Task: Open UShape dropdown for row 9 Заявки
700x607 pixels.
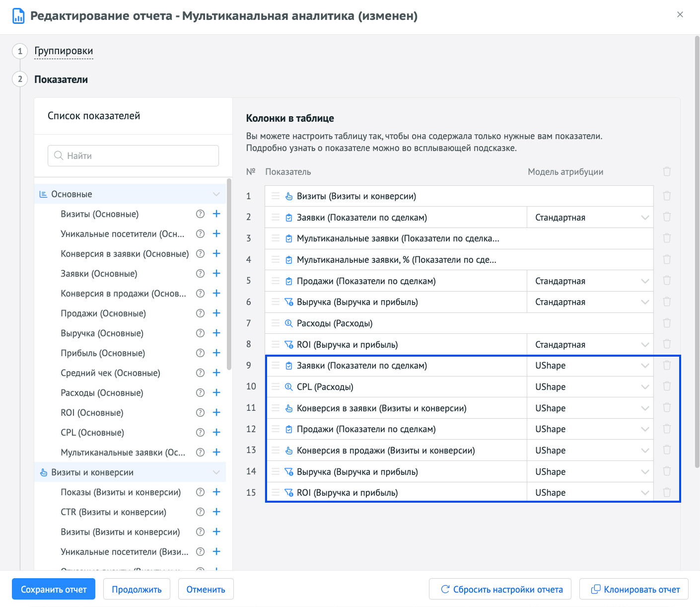Action: pyautogui.click(x=590, y=366)
